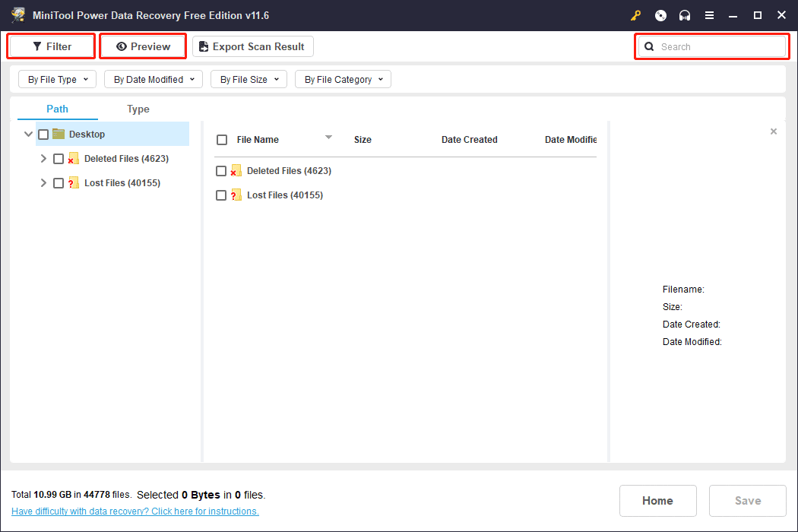This screenshot has height=532, width=798.
Task: Click the Desktop folder icon in tree
Action: tap(59, 134)
